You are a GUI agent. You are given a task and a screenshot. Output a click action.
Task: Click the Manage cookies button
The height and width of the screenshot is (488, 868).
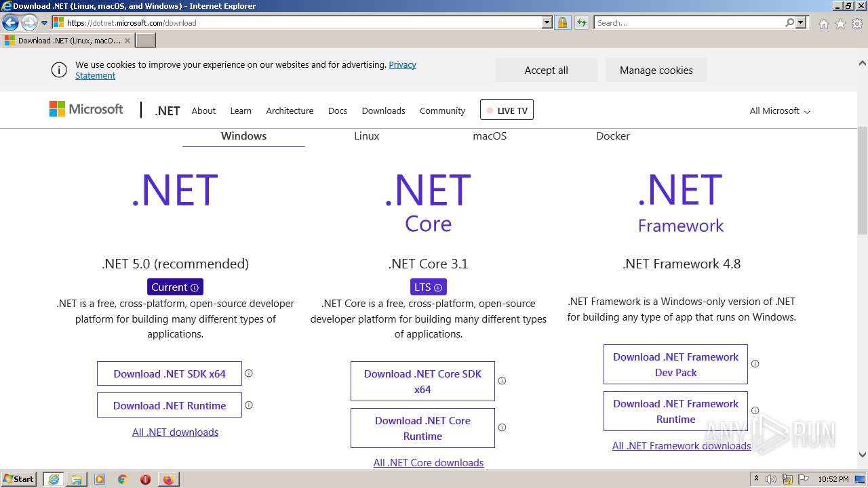tap(656, 70)
